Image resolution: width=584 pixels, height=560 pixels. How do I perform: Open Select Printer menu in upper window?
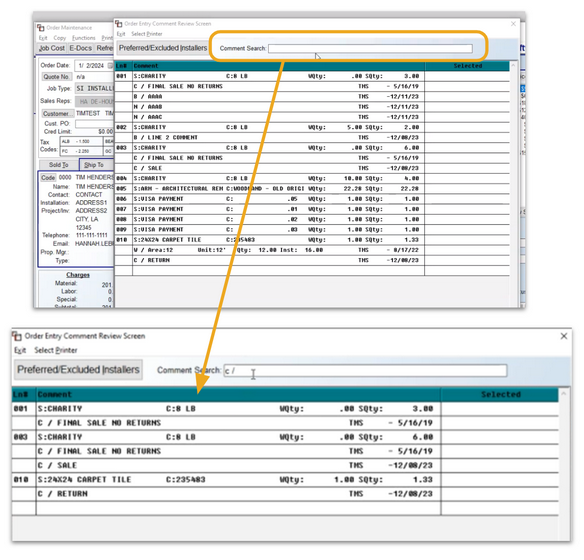[x=147, y=34]
